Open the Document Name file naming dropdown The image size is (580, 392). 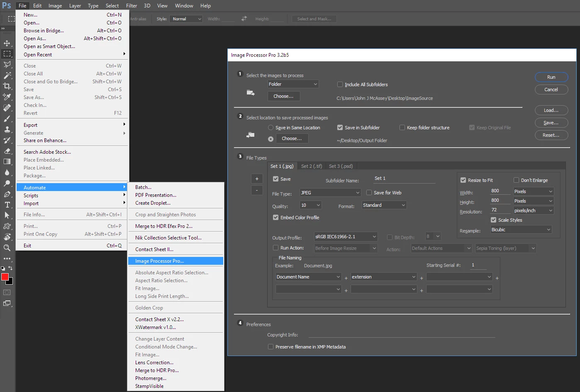[308, 277]
